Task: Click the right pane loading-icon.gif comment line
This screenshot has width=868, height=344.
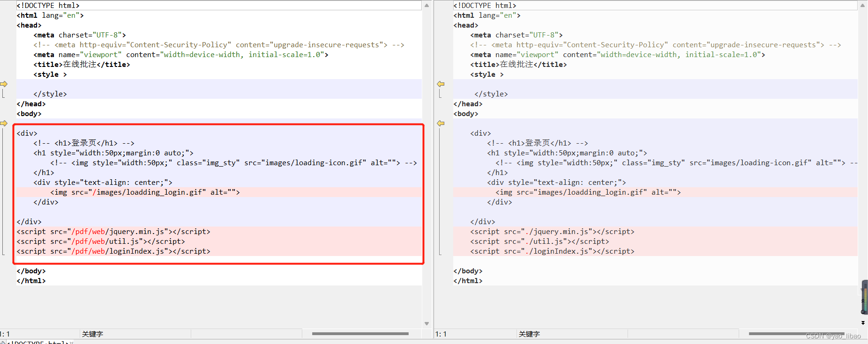Action: (x=676, y=163)
